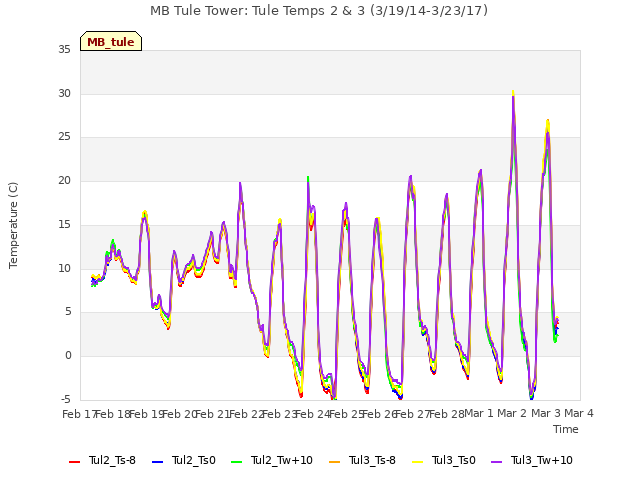Click the 30 y-axis tick label

(64, 93)
